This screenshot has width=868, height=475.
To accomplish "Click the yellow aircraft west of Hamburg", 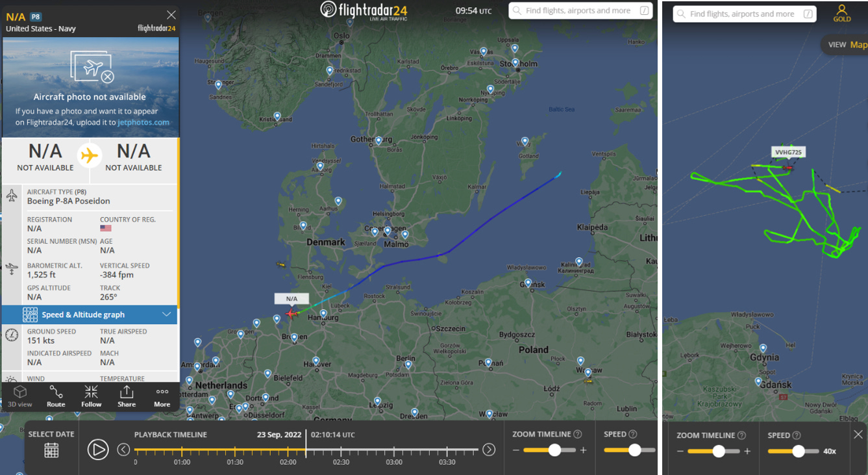I will (280, 265).
